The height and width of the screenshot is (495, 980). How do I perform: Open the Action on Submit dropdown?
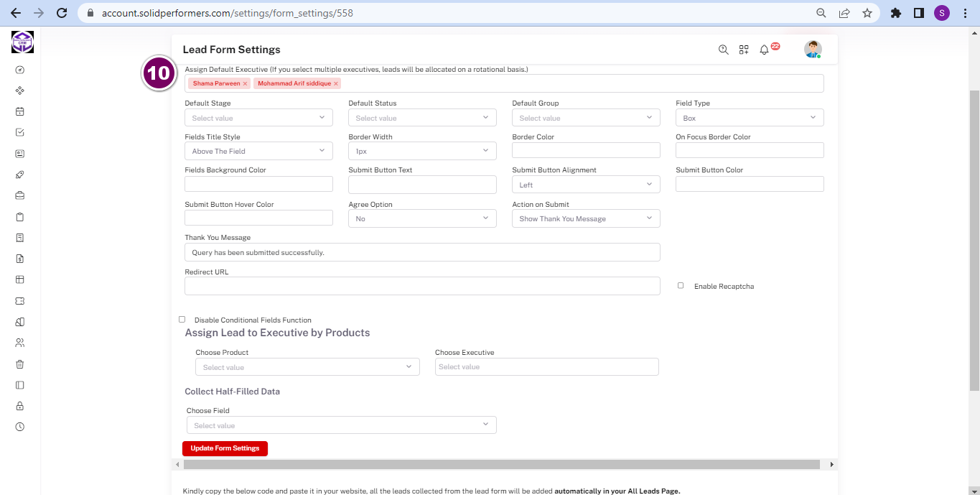[x=586, y=218]
